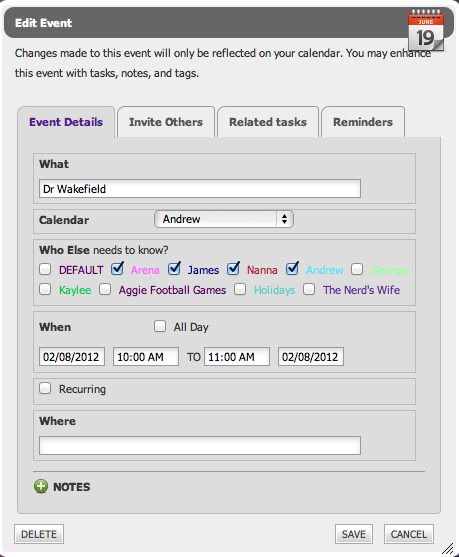Open the Reminders tab

[363, 122]
